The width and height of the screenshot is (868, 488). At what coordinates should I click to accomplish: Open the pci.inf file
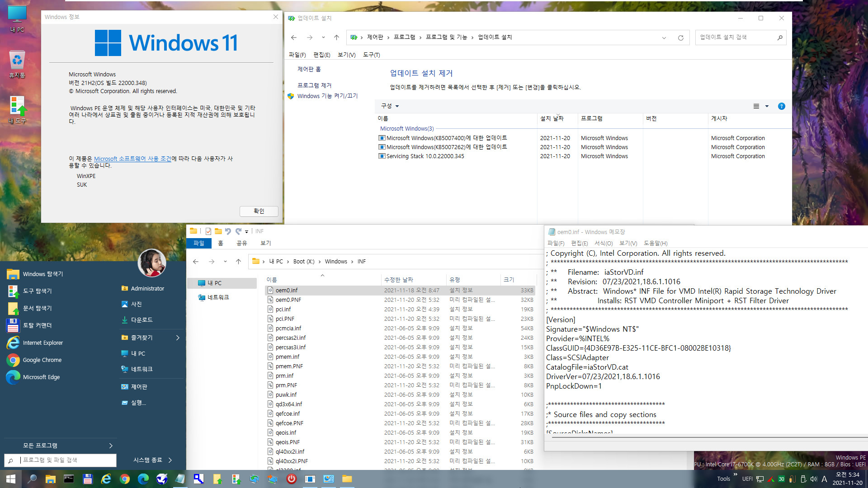[283, 309]
